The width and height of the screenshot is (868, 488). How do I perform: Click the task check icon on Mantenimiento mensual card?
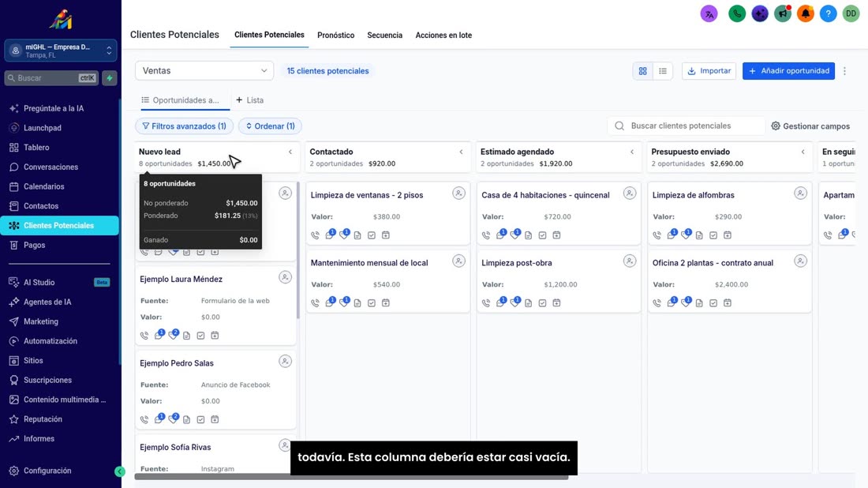click(x=372, y=303)
